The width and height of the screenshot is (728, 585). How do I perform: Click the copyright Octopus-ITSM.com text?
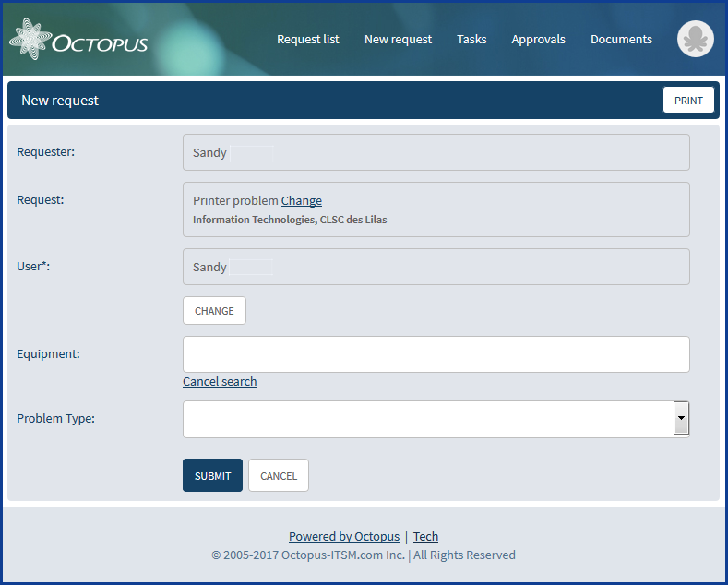[x=363, y=555]
